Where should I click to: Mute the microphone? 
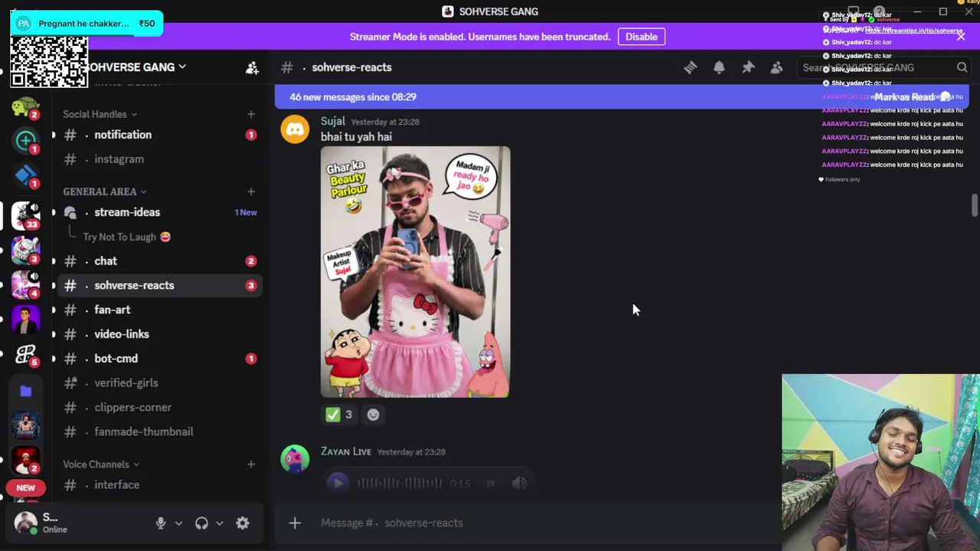(161, 523)
